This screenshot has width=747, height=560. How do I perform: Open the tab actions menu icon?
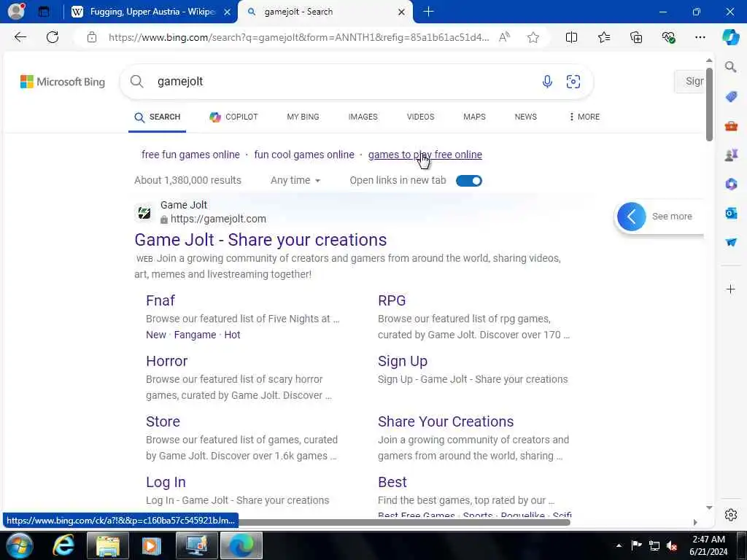[44, 12]
